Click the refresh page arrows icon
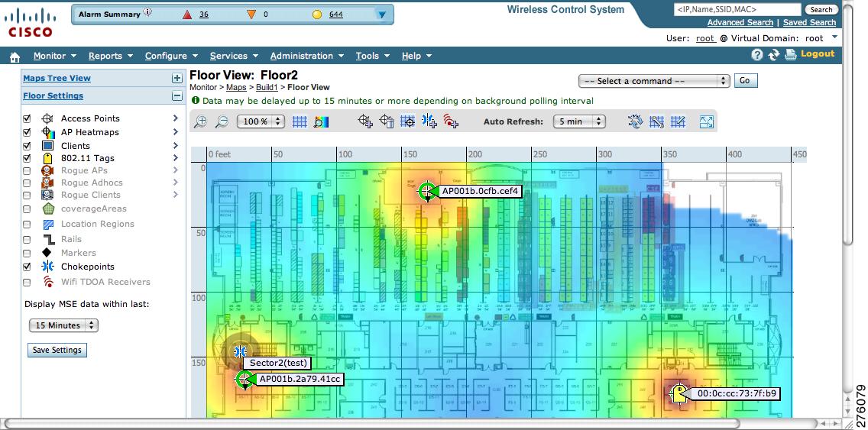Image resolution: width=868 pixels, height=430 pixels. [x=774, y=55]
